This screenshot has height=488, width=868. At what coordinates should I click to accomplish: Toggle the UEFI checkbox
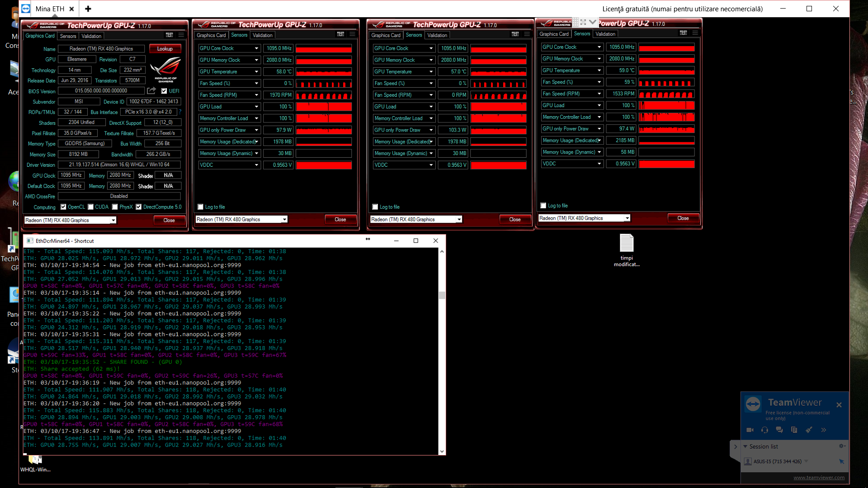click(164, 91)
